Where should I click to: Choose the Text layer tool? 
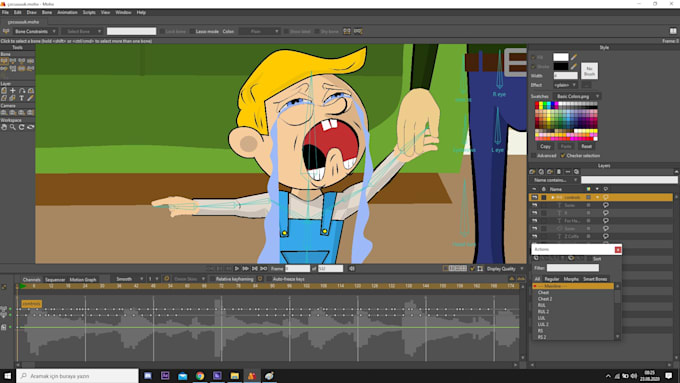(21, 98)
